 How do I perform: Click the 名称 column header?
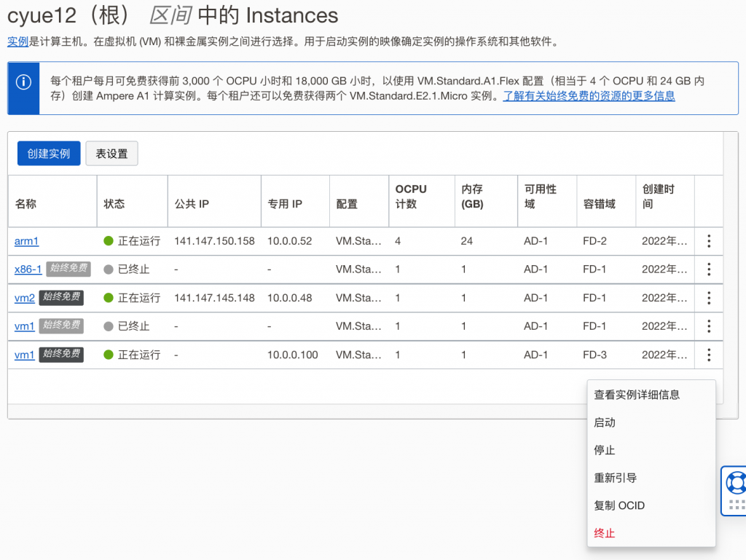[25, 204]
